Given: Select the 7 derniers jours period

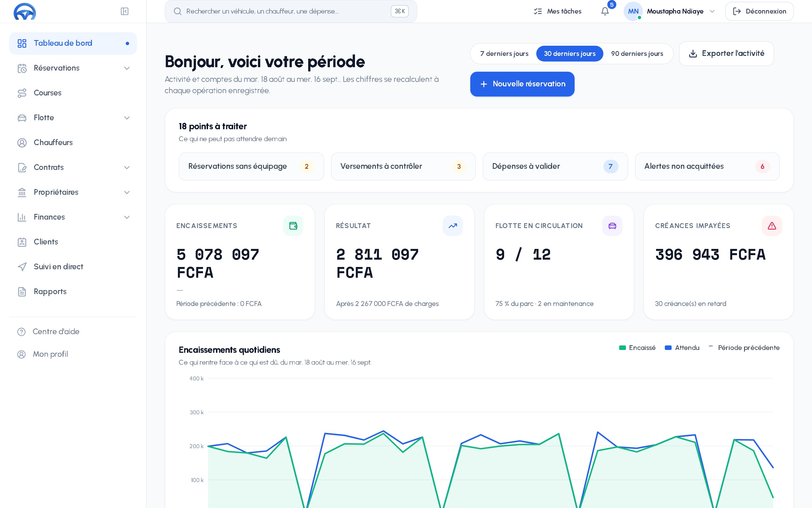Looking at the screenshot, I should click(504, 54).
